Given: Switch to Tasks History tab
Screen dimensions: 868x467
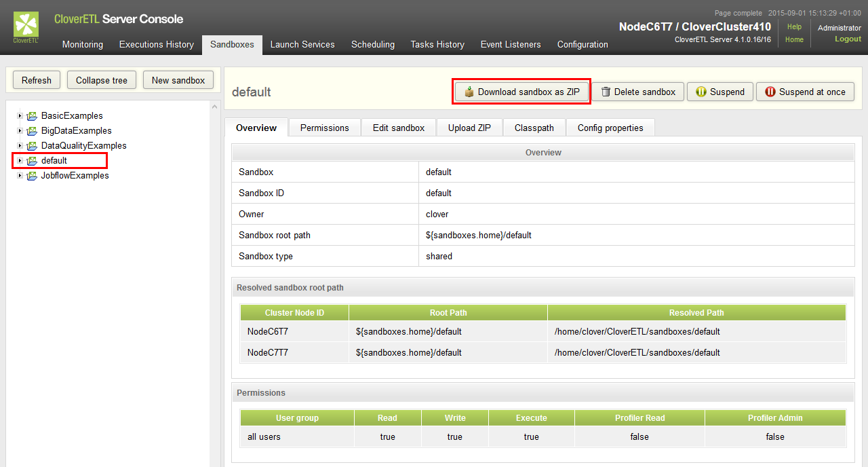Looking at the screenshot, I should coord(437,44).
